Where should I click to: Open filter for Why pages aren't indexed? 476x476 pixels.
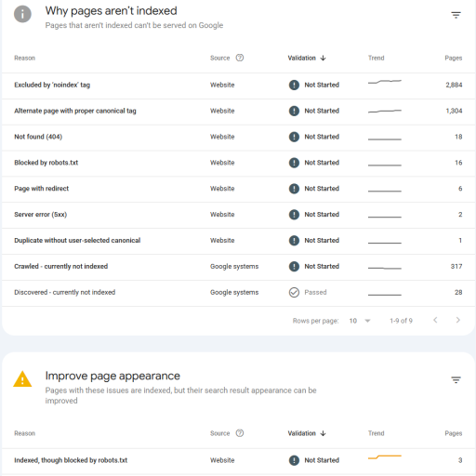click(456, 15)
